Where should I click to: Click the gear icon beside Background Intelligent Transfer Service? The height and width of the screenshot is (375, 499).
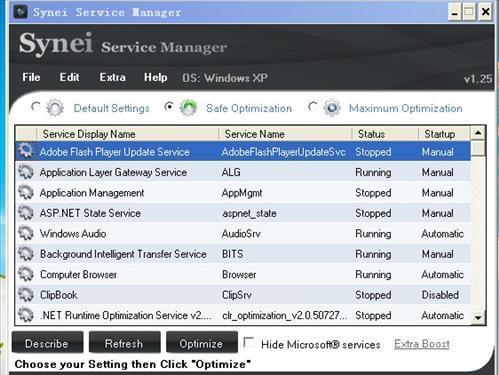26,254
